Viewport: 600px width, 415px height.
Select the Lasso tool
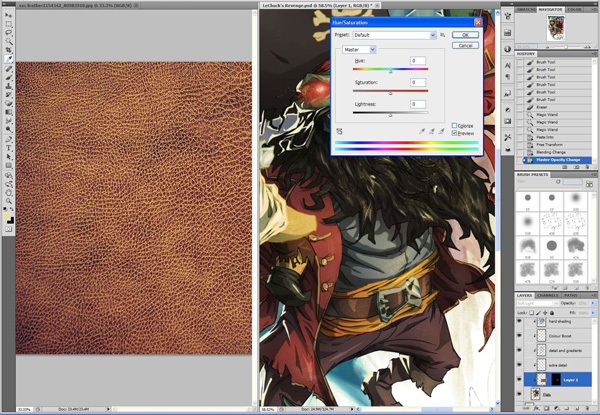pos(8,33)
